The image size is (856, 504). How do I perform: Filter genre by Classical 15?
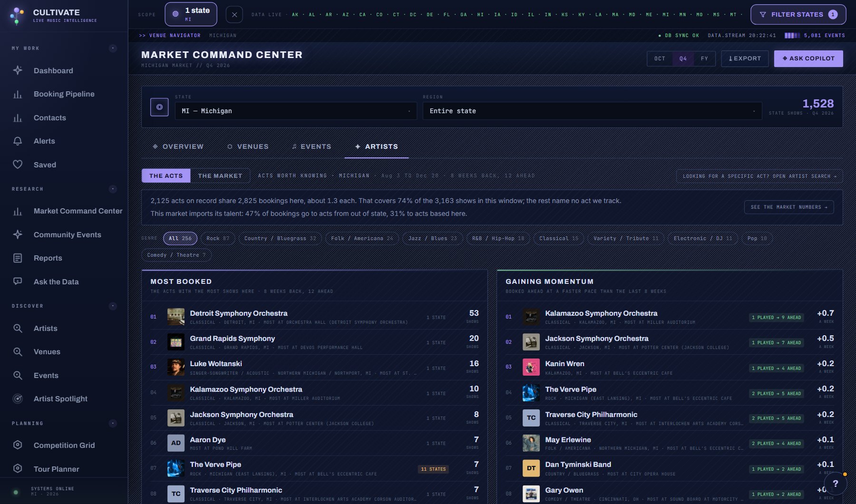pyautogui.click(x=559, y=238)
